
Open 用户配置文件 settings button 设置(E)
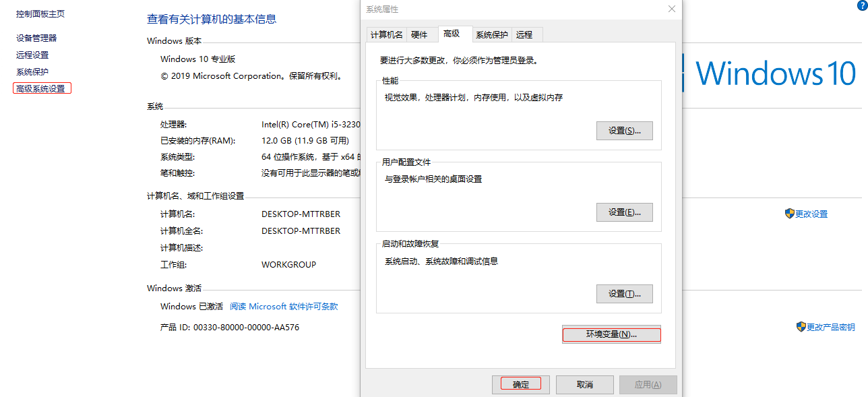point(625,212)
